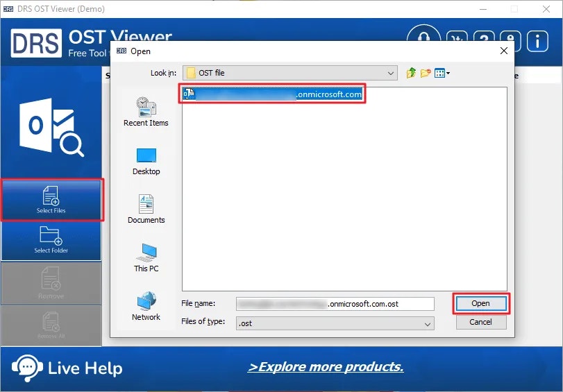The width and height of the screenshot is (563, 392).
Task: Go to Recent Items location
Action: (x=146, y=112)
